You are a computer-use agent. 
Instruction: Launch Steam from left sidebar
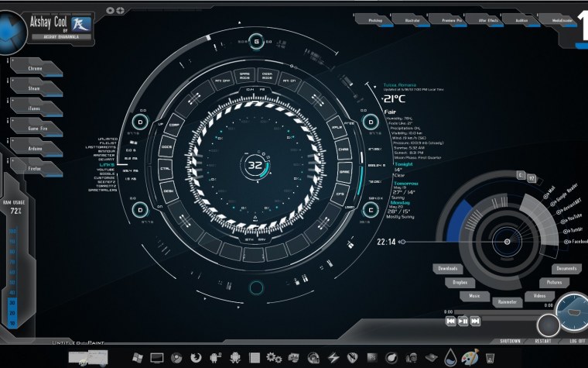click(35, 88)
